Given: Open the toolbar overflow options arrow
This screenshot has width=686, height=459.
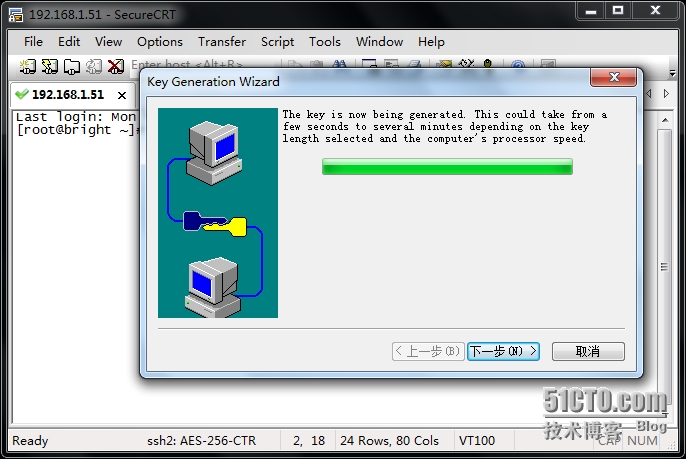Looking at the screenshot, I should 672,74.
